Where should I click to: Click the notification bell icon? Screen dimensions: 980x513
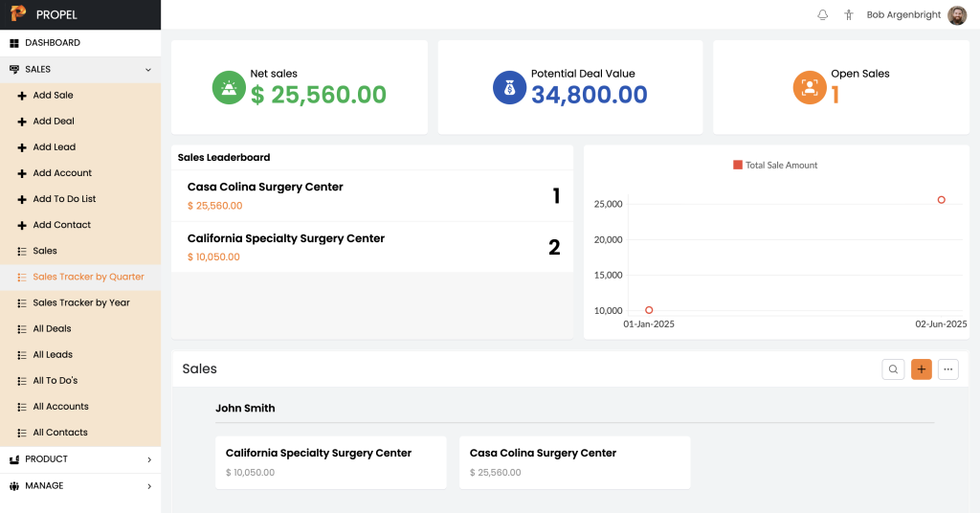822,15
